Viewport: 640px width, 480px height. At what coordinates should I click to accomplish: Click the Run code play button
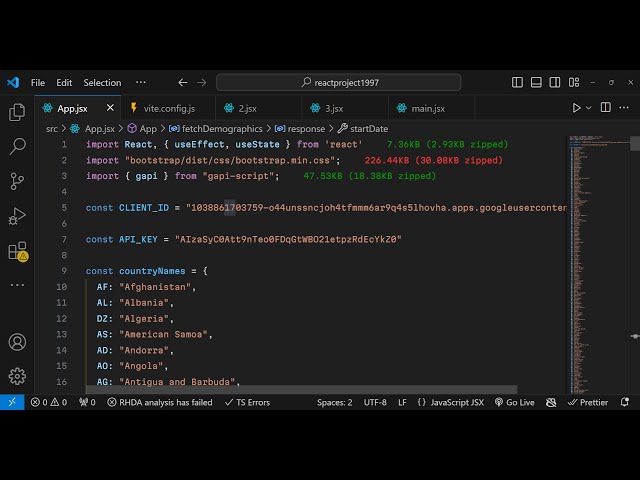click(x=576, y=108)
